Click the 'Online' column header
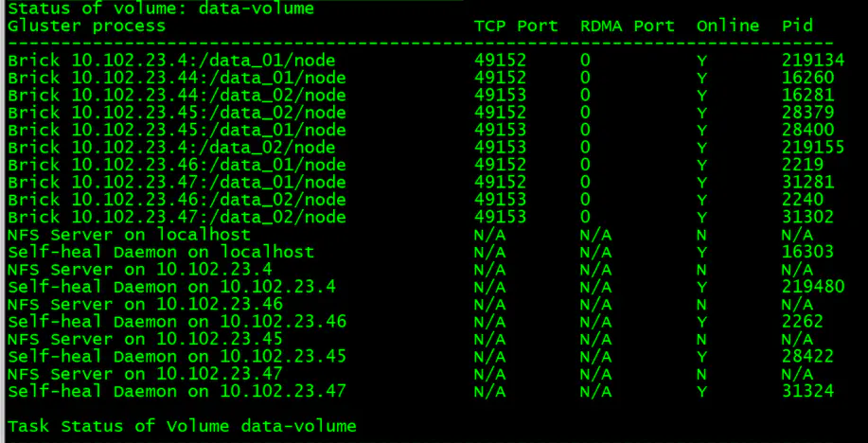This screenshot has width=868, height=443. (x=728, y=26)
